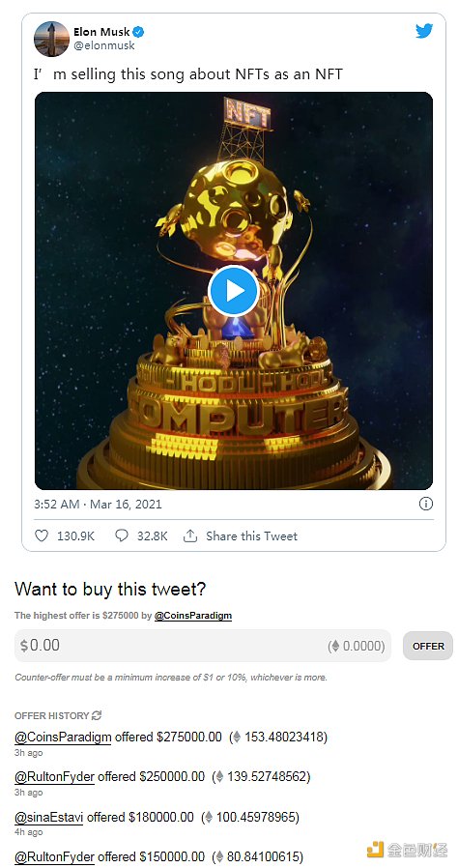
Task: Refresh the offer history
Action: point(97,715)
